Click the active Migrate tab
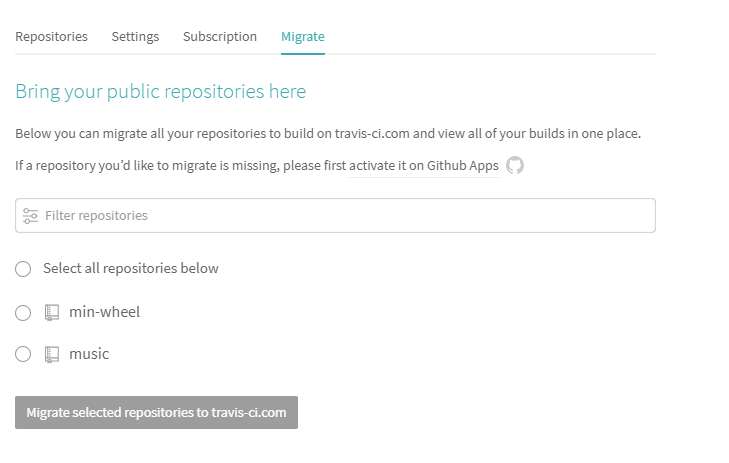The height and width of the screenshot is (463, 729). [x=303, y=36]
